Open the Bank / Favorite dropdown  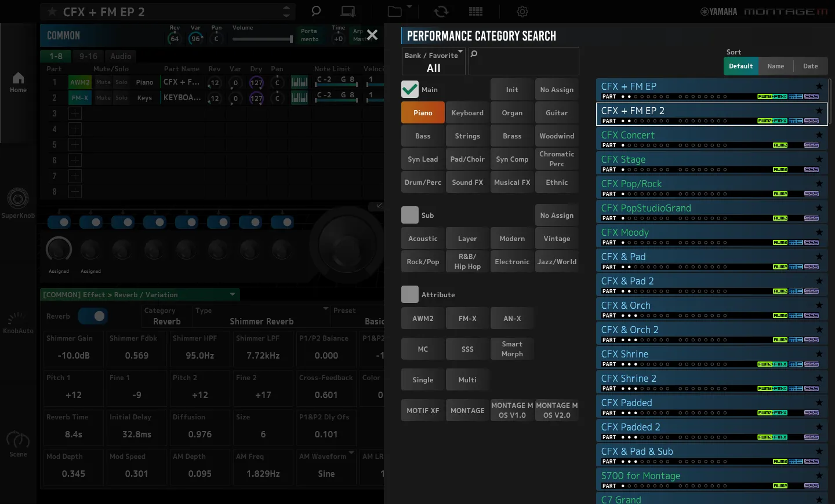click(434, 61)
